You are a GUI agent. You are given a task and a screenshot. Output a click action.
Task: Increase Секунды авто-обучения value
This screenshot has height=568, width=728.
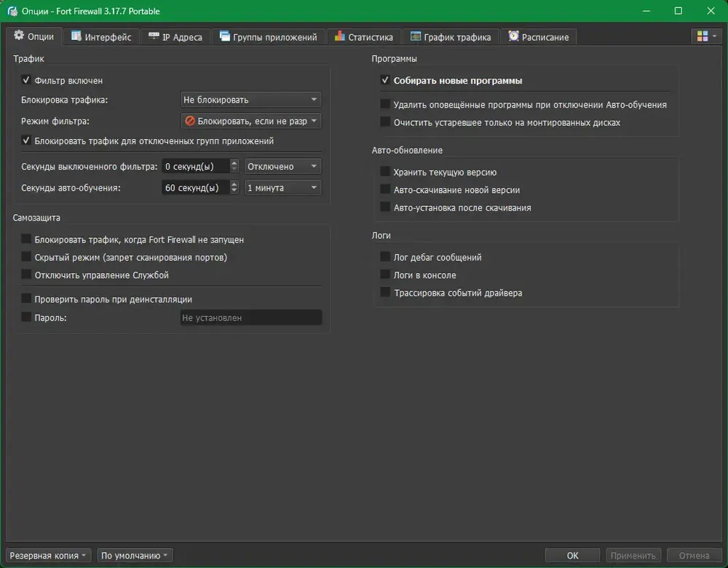234,184
